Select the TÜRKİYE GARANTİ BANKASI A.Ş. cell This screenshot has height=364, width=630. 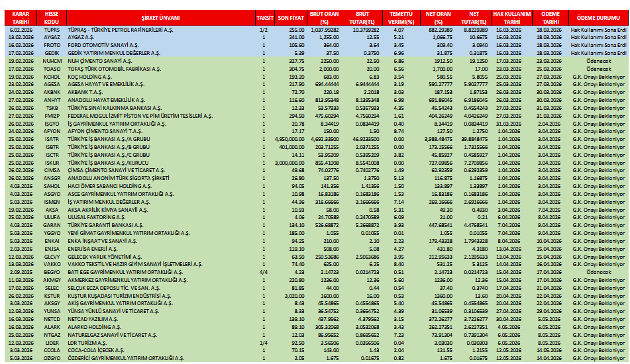[x=103, y=224]
